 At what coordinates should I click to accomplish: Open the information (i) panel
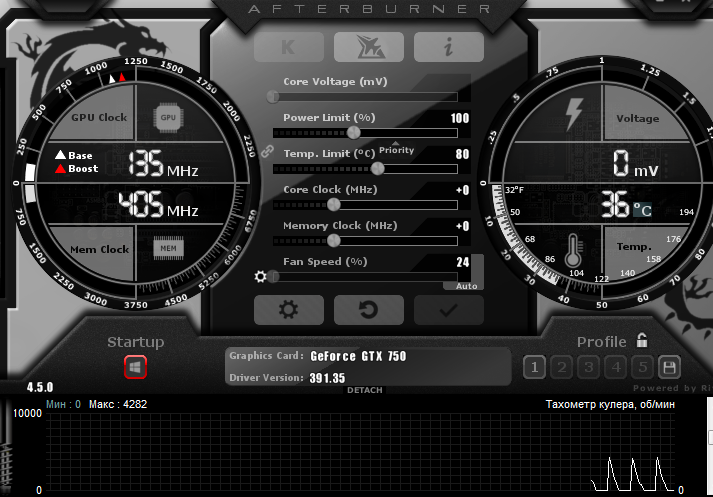tap(448, 47)
